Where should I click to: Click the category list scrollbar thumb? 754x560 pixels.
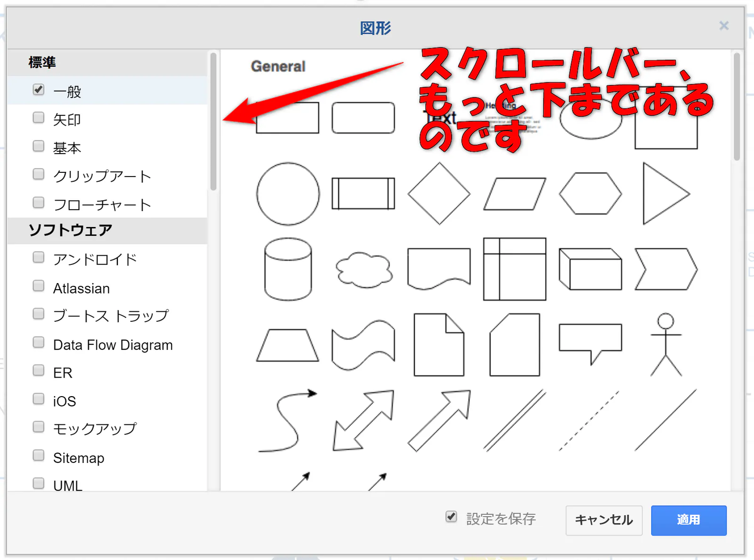pos(213,122)
